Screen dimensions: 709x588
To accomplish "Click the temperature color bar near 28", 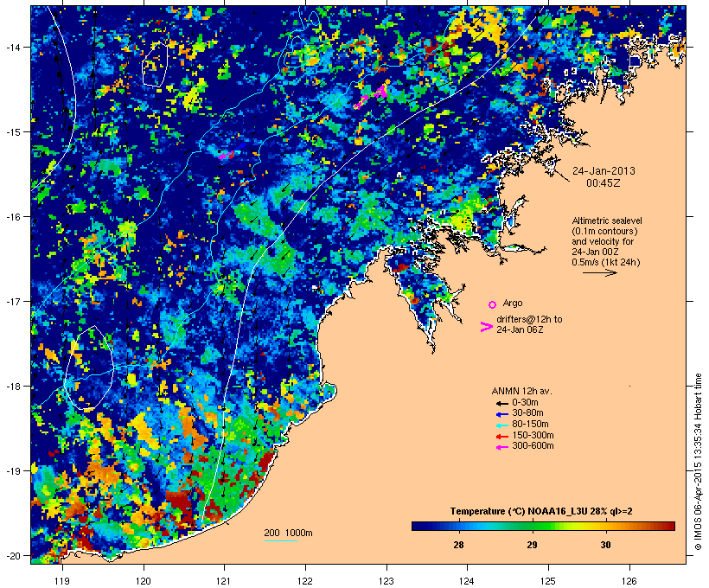I will point(458,526).
